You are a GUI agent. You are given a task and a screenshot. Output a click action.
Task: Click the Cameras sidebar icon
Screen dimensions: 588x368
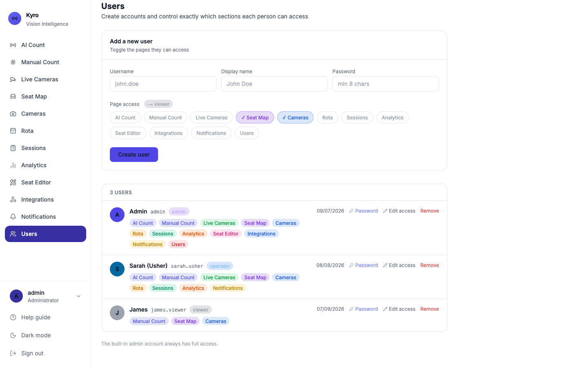coord(13,114)
